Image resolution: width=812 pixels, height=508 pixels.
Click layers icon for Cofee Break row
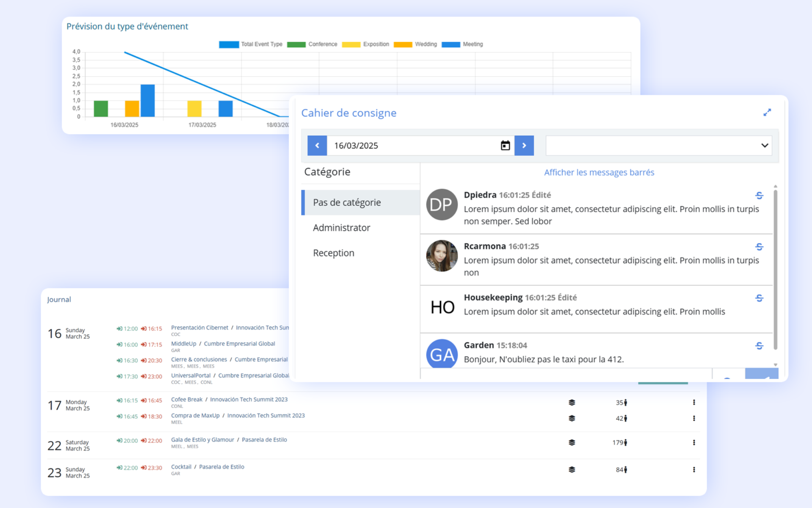[572, 403]
